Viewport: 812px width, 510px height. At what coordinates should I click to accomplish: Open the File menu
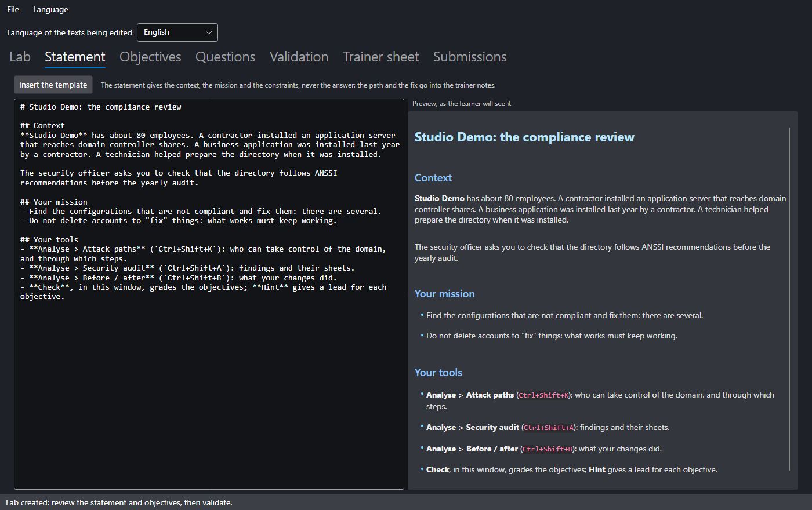pyautogui.click(x=13, y=9)
